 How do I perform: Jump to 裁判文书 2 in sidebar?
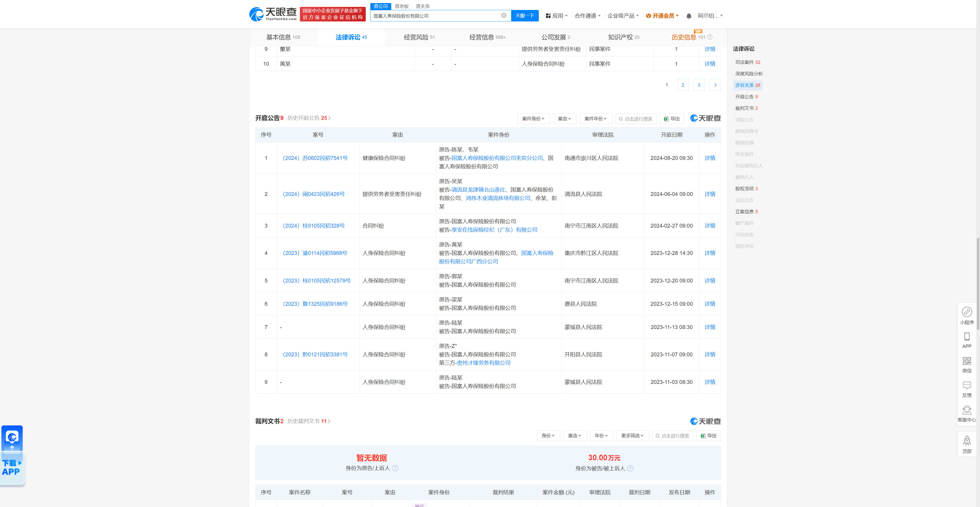pyautogui.click(x=746, y=108)
